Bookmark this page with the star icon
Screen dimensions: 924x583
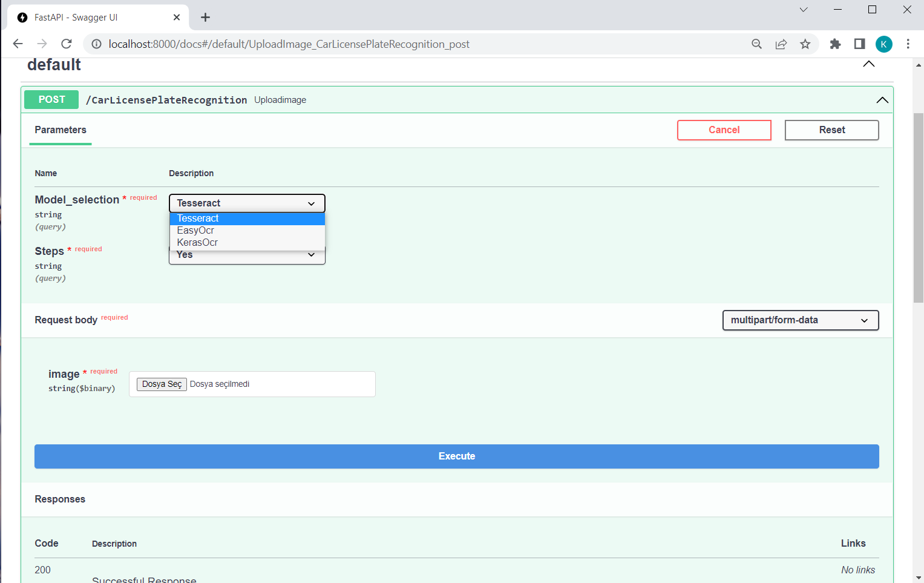click(805, 44)
